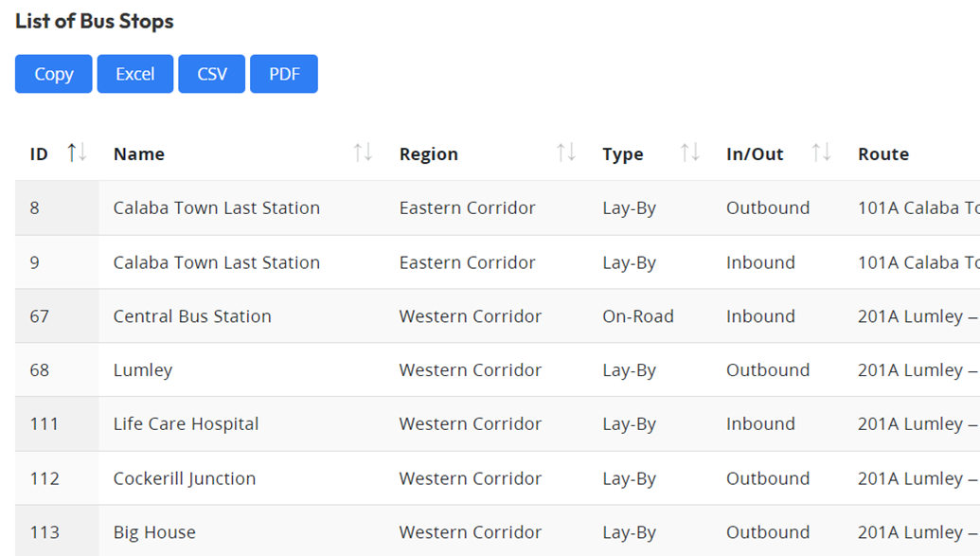Click the sort icon beside Name header

365,153
